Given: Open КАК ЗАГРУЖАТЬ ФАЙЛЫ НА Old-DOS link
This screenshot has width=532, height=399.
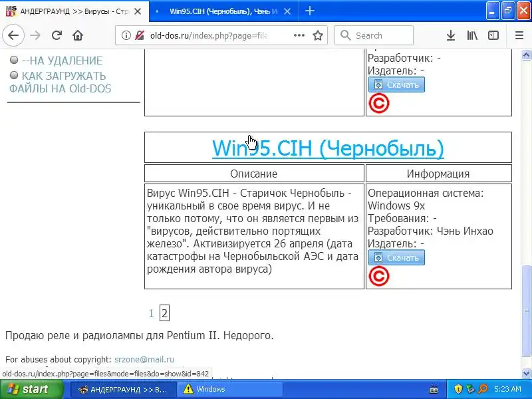Looking at the screenshot, I should [60, 82].
